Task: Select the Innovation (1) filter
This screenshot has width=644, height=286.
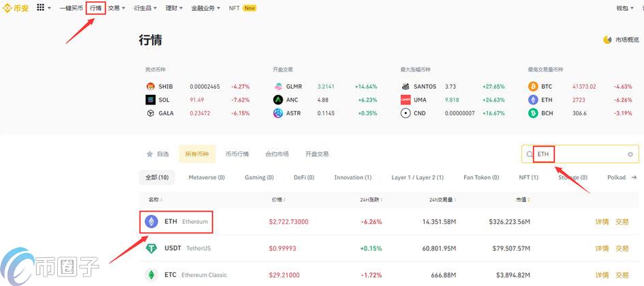Action: 353,177
